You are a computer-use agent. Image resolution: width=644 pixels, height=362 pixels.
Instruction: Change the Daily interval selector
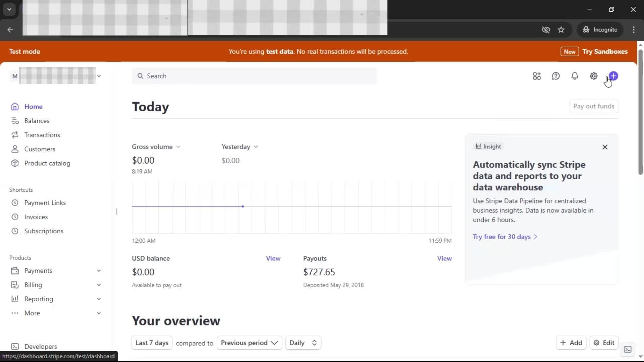[x=303, y=343]
